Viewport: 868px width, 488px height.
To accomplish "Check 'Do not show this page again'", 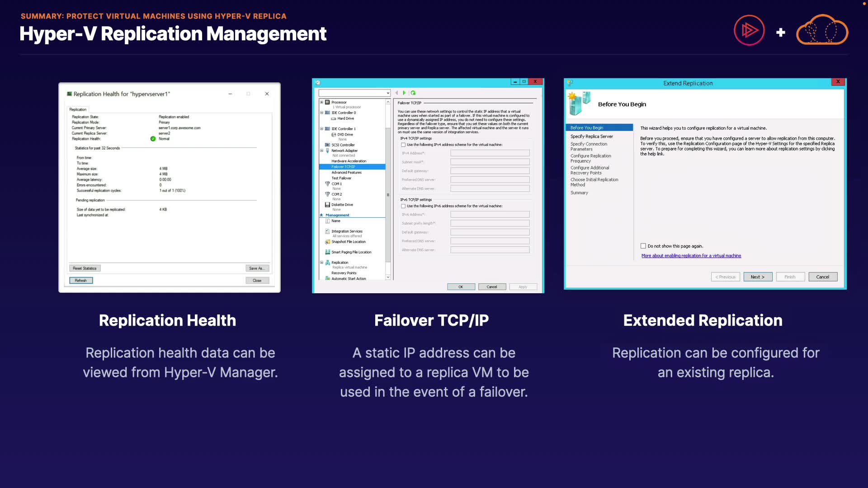I will [643, 246].
